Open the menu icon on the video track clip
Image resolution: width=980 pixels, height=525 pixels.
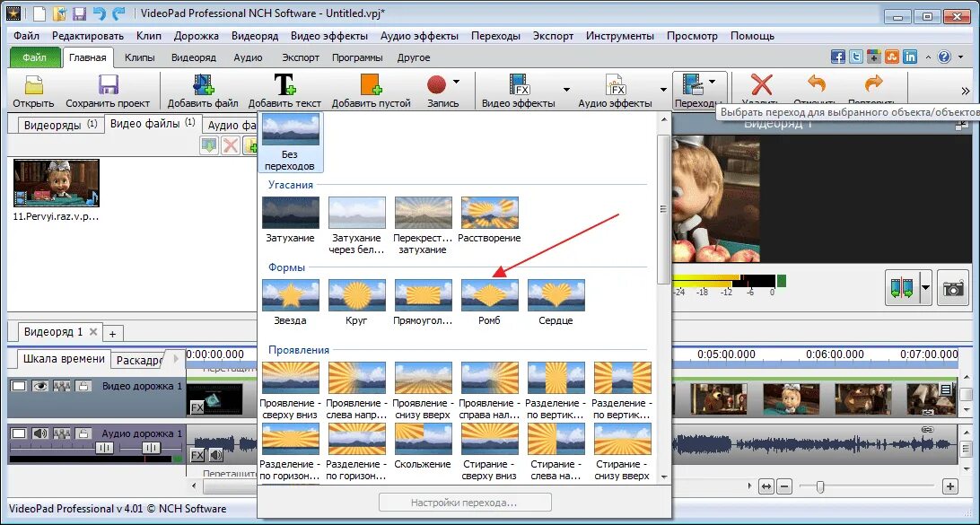[946, 390]
